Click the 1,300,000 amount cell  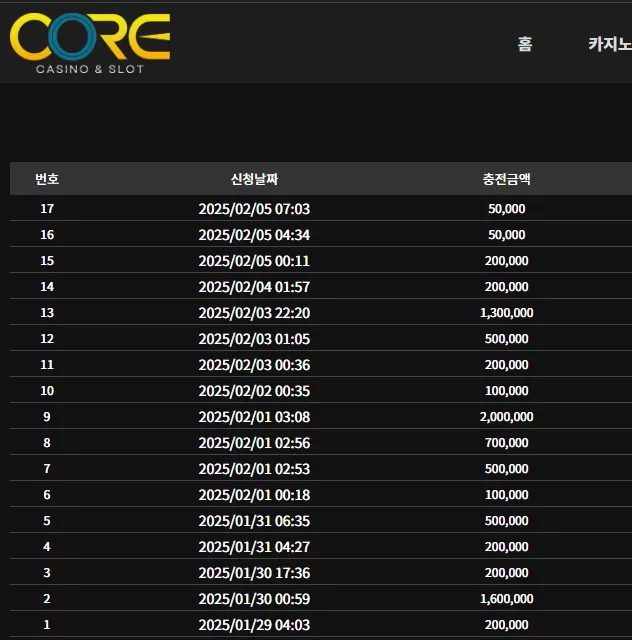tap(507, 313)
